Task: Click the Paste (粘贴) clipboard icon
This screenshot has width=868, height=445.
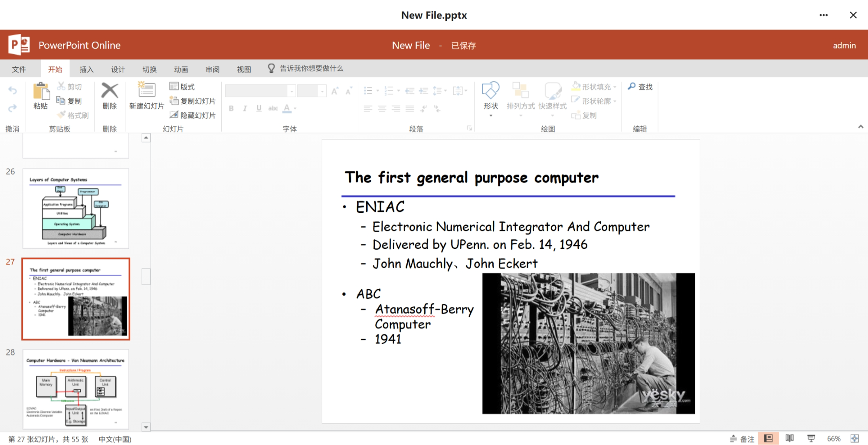Action: pyautogui.click(x=41, y=91)
